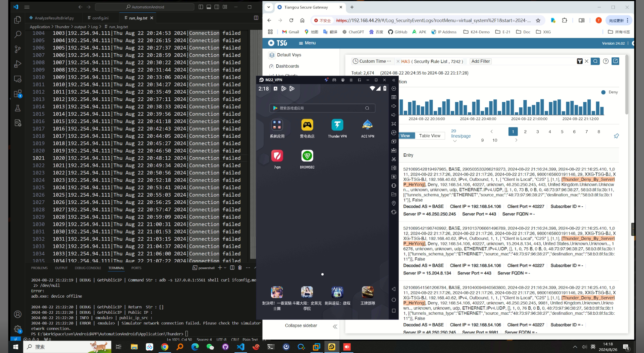644x353 pixels.
Task: Open the Extensions view in VS Code
Action: tap(18, 94)
